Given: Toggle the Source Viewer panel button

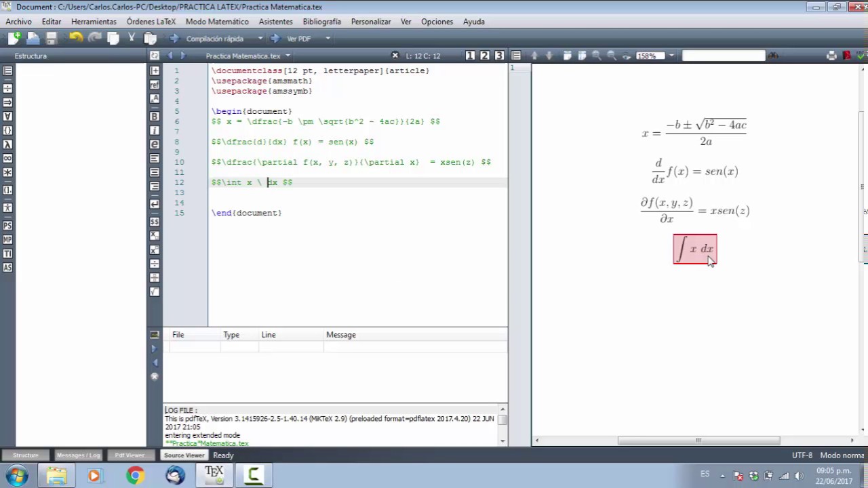Looking at the screenshot, I should [184, 455].
